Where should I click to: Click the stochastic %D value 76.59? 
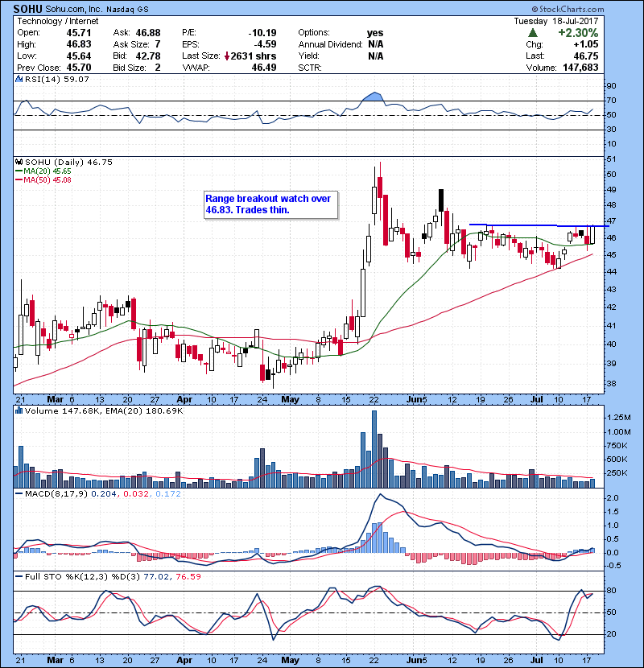tap(188, 576)
